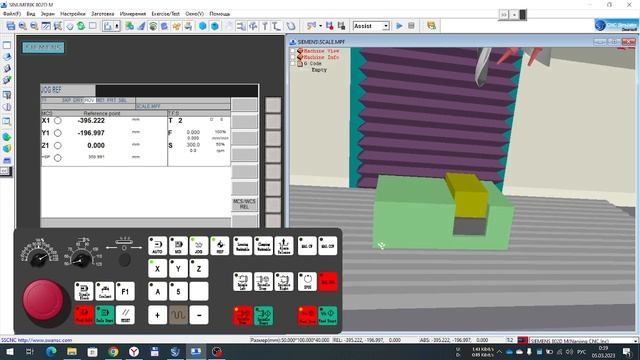
Task: Open File Explorer from the taskbar
Action: point(72,351)
